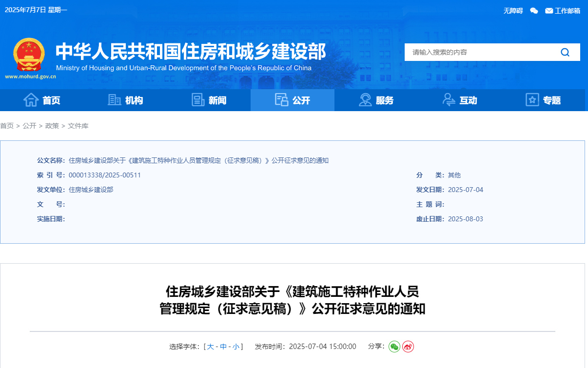Open the 机构 navigation menu

click(x=125, y=100)
